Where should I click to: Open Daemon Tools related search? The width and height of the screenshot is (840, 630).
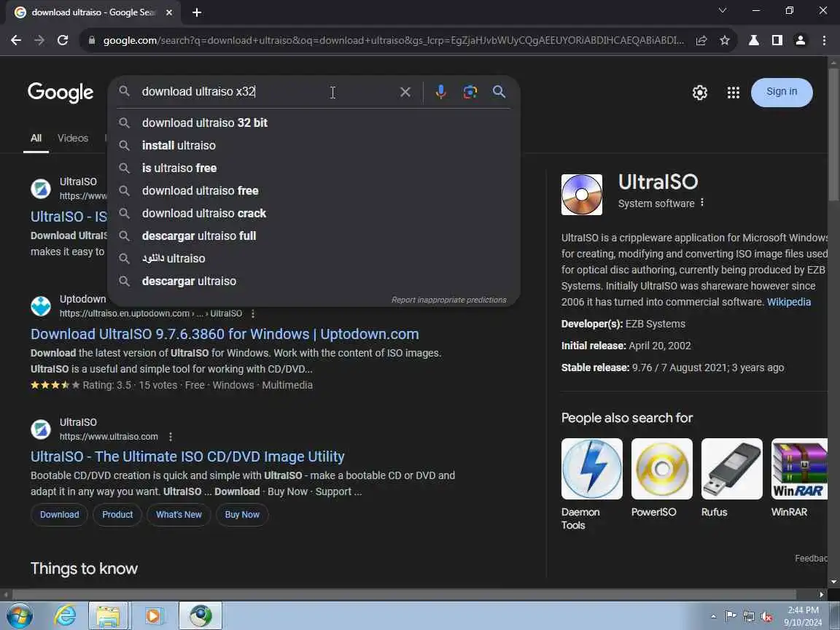tap(592, 484)
